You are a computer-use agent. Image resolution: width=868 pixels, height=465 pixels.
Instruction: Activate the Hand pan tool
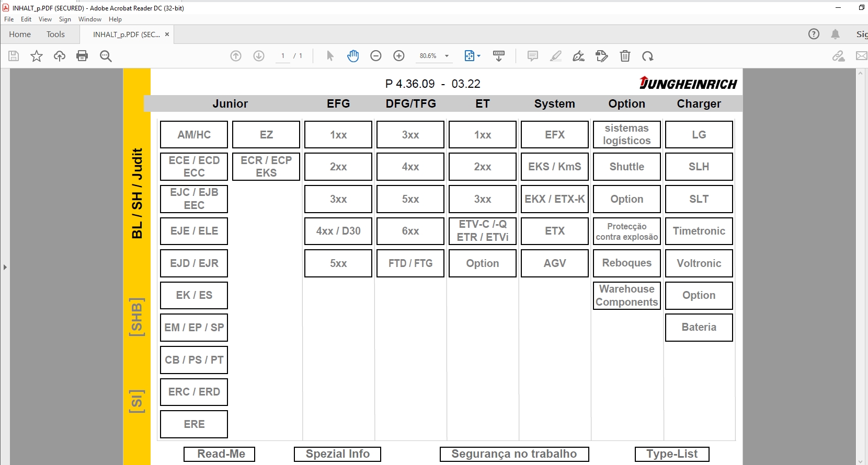tap(353, 56)
